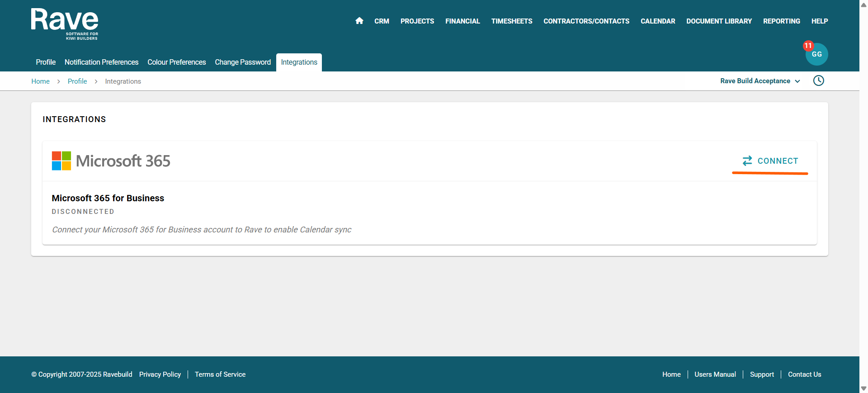
Task: Click the home icon in top navigation
Action: pyautogui.click(x=359, y=21)
